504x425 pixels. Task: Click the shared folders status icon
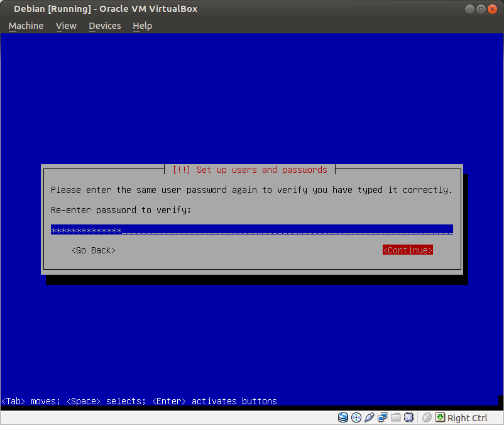tap(396, 417)
